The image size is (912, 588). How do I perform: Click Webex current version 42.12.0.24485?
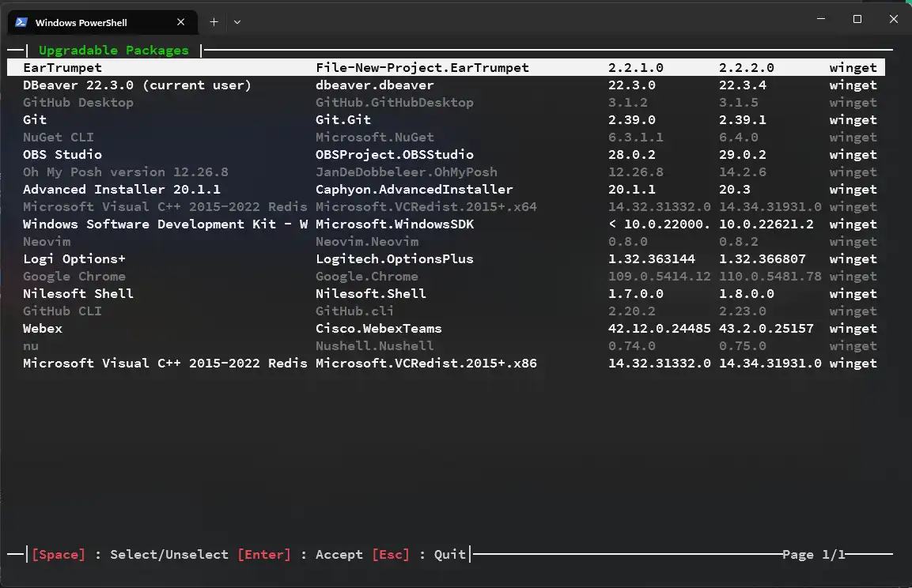(x=660, y=328)
